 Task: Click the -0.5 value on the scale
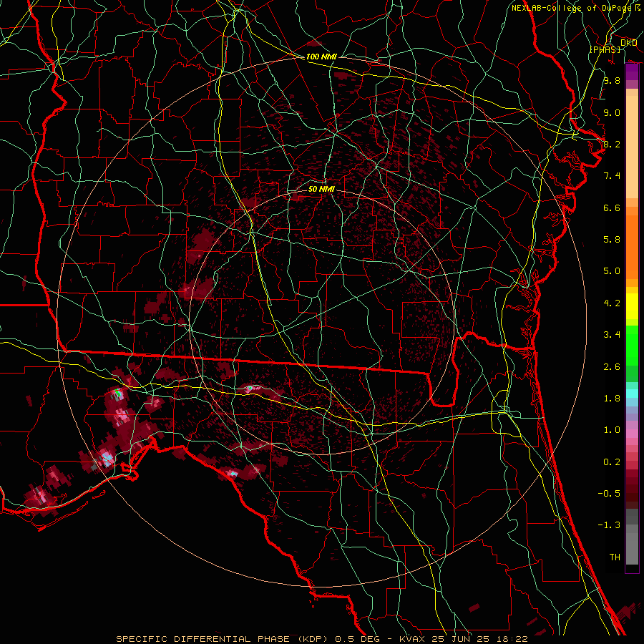(609, 493)
